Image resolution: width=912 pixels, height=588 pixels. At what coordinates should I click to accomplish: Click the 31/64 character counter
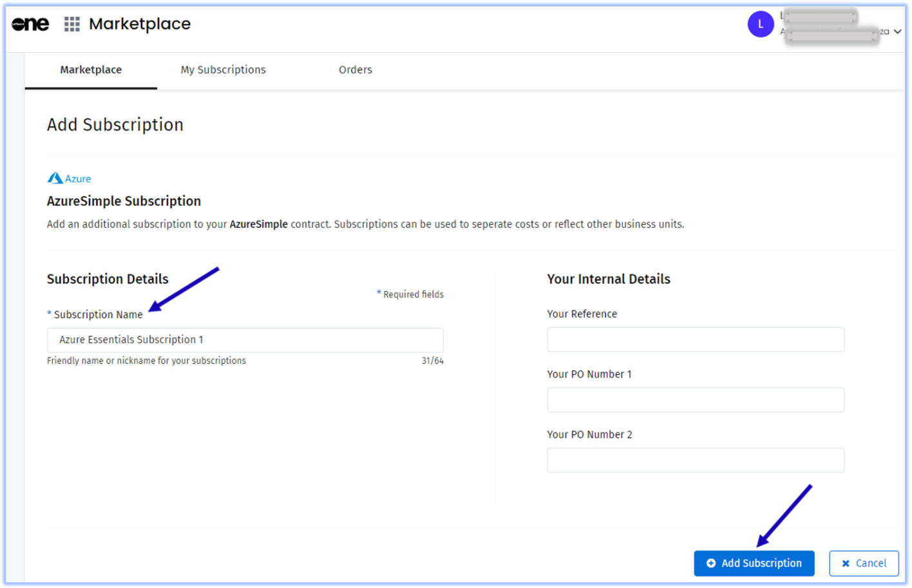point(432,361)
